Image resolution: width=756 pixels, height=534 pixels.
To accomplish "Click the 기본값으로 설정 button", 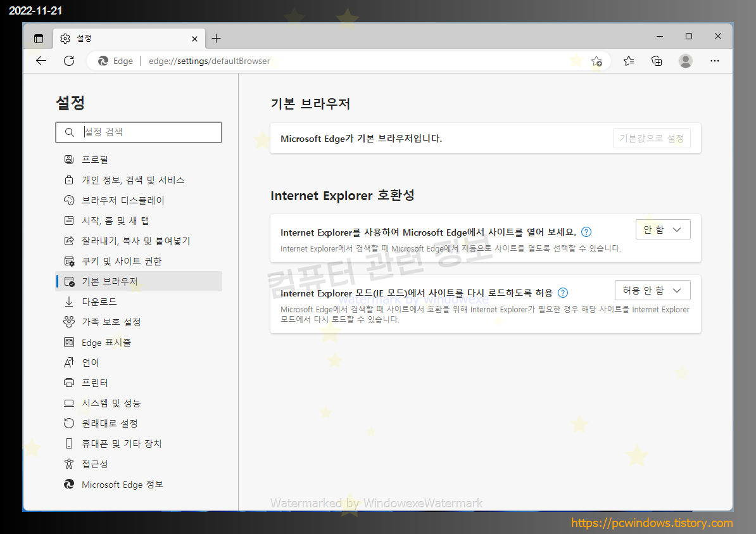I will 652,139.
